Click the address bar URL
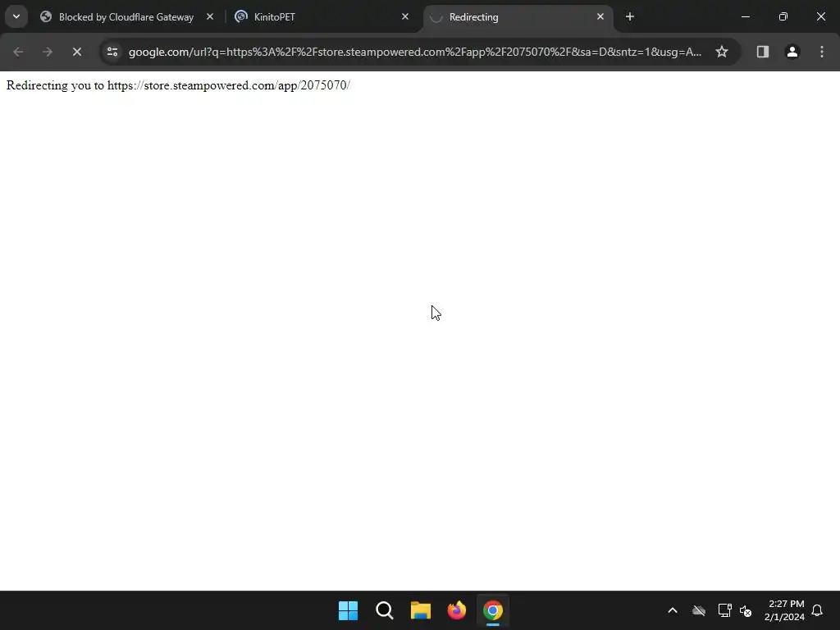The image size is (840, 630). [414, 52]
